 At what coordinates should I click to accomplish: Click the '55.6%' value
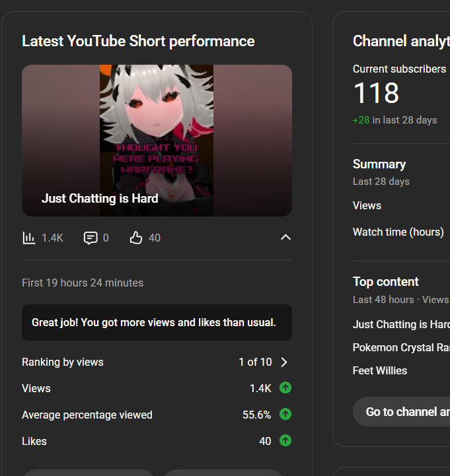257,415
